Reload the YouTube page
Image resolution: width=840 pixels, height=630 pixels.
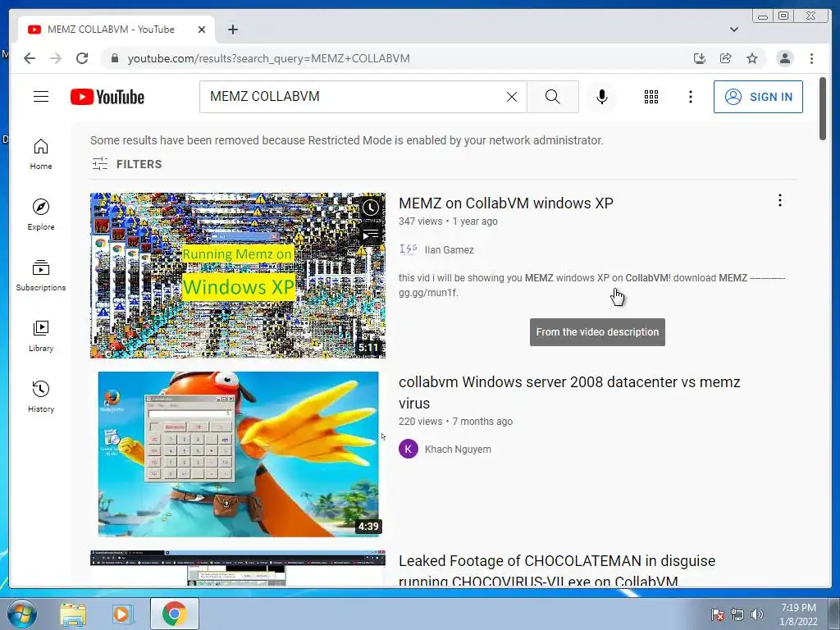pos(82,58)
